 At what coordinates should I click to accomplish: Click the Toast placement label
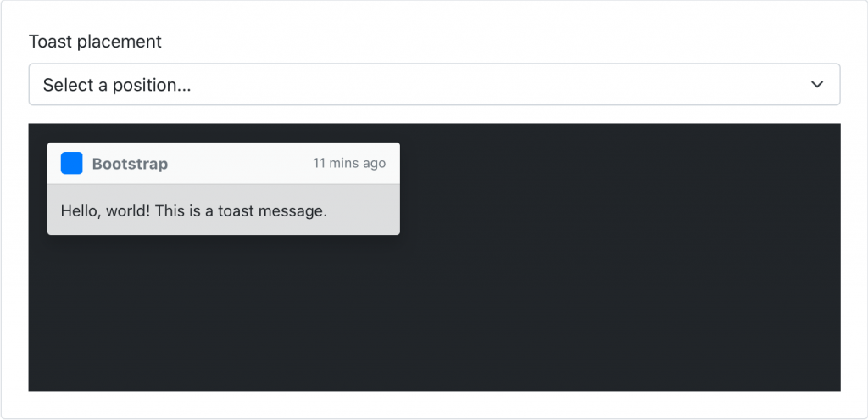pyautogui.click(x=95, y=42)
